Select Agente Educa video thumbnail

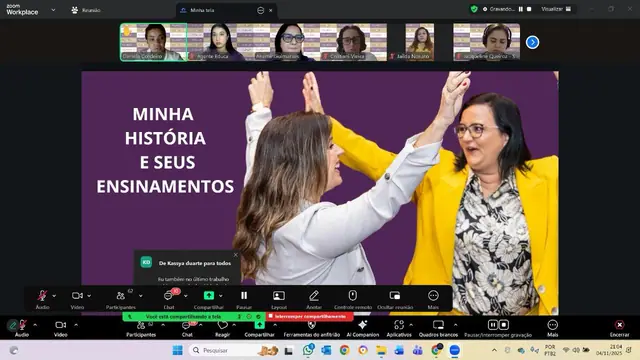tap(220, 42)
